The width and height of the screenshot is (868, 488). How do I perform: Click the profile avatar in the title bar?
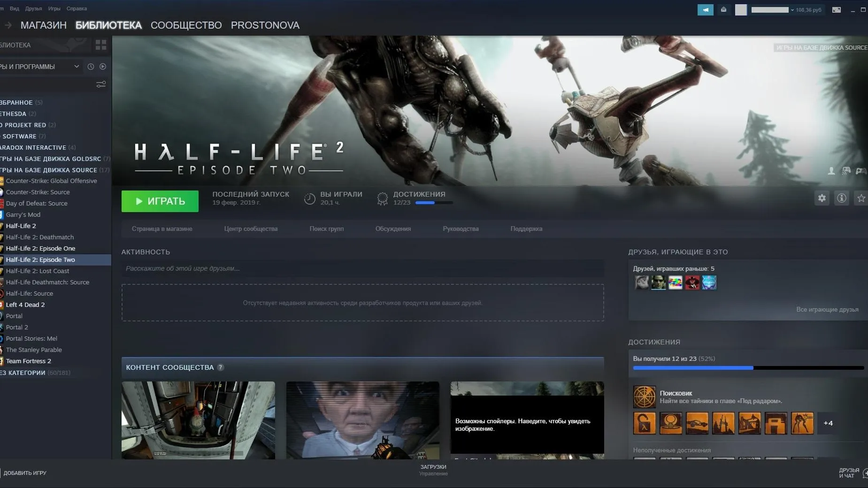(741, 10)
